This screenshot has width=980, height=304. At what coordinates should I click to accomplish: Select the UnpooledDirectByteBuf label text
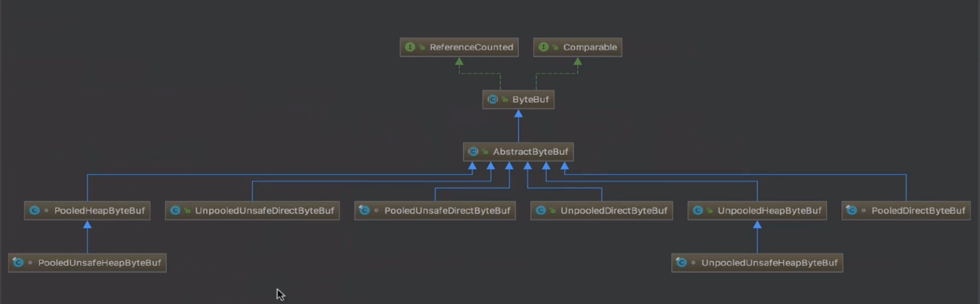[614, 210]
